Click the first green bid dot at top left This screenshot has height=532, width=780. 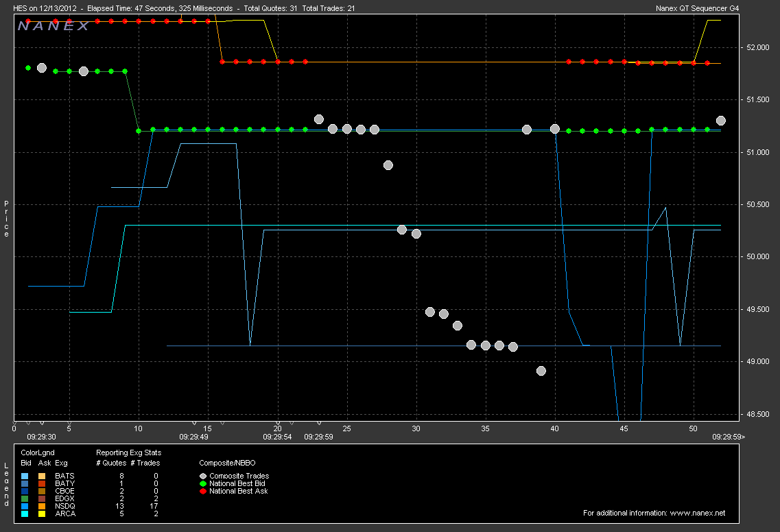[x=28, y=68]
